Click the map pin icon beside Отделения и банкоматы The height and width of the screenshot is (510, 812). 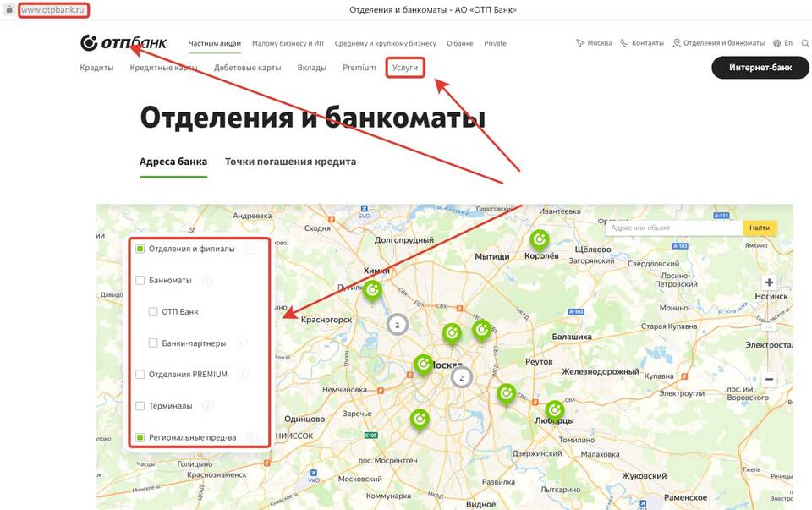pyautogui.click(x=677, y=43)
